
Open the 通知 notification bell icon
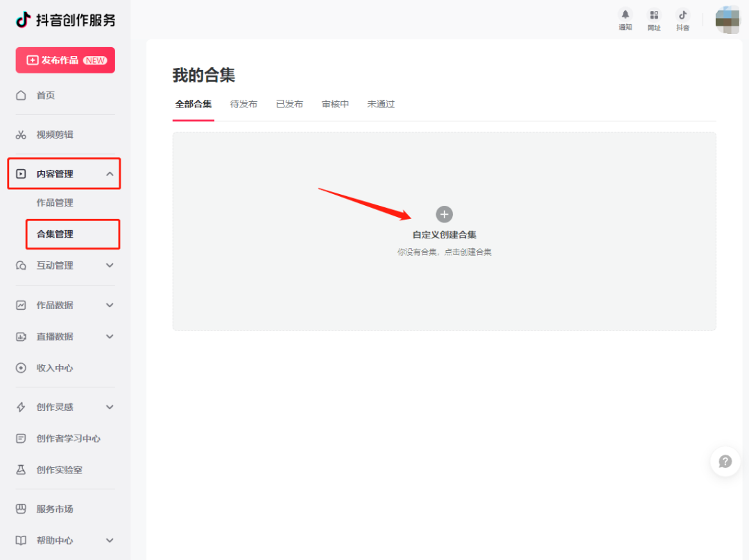click(625, 16)
